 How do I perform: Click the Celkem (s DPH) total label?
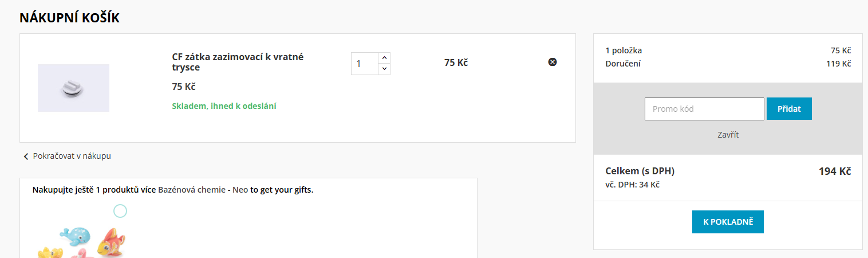(x=640, y=171)
